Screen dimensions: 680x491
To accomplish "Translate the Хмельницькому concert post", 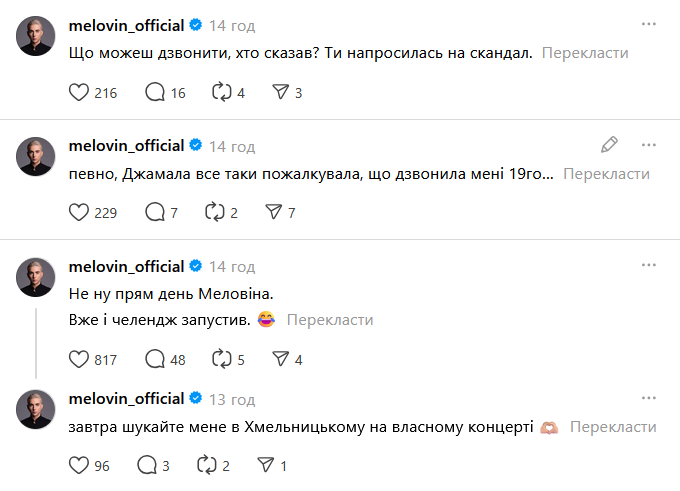I will pos(613,426).
